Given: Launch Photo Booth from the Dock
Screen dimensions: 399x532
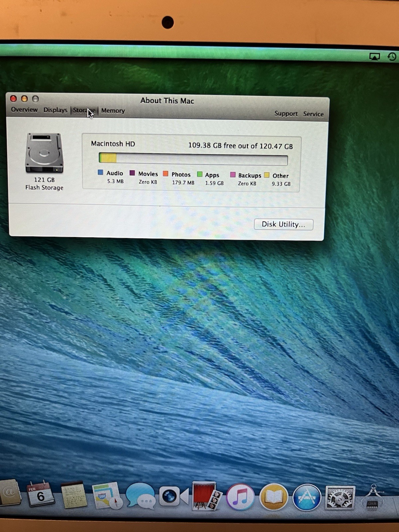Looking at the screenshot, I should (207, 496).
